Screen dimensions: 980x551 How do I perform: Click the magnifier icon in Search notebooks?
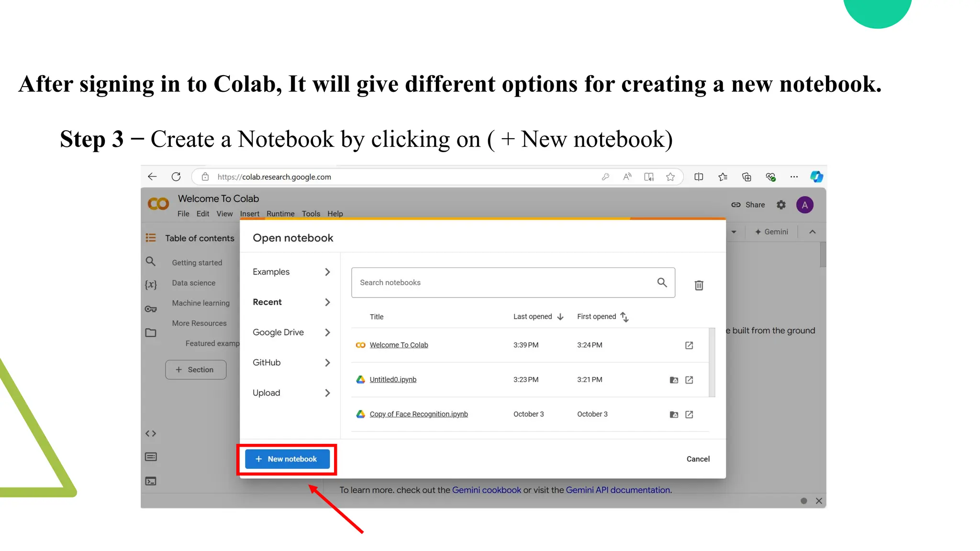[662, 283]
